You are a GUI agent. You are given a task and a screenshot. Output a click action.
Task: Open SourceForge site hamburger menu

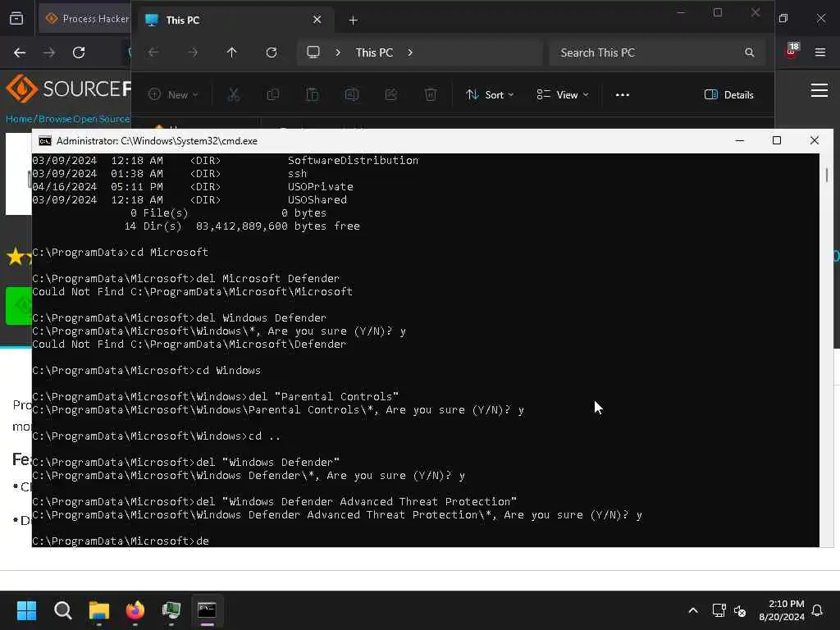click(x=819, y=90)
